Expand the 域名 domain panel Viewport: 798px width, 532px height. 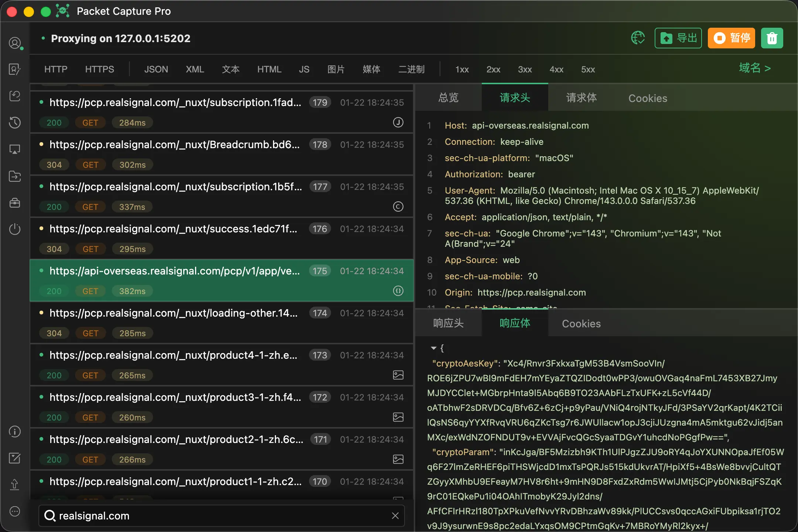[755, 68]
